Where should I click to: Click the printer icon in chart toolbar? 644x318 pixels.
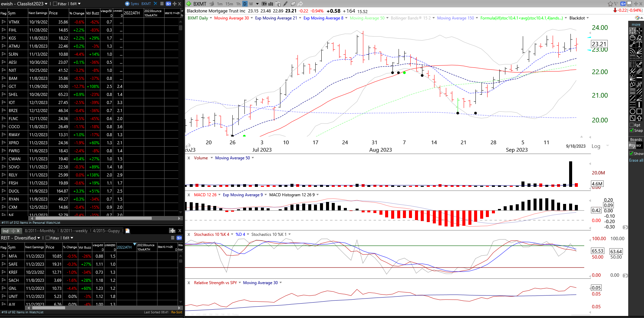tap(212, 4)
